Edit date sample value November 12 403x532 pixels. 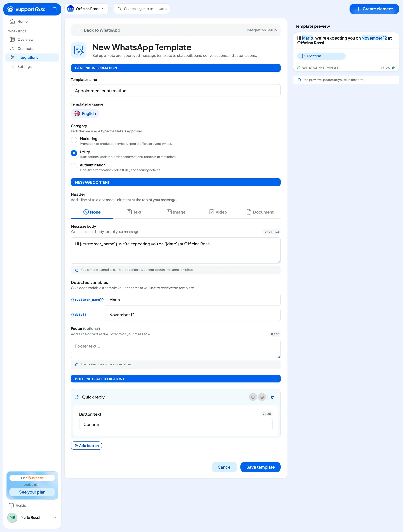tap(193, 315)
